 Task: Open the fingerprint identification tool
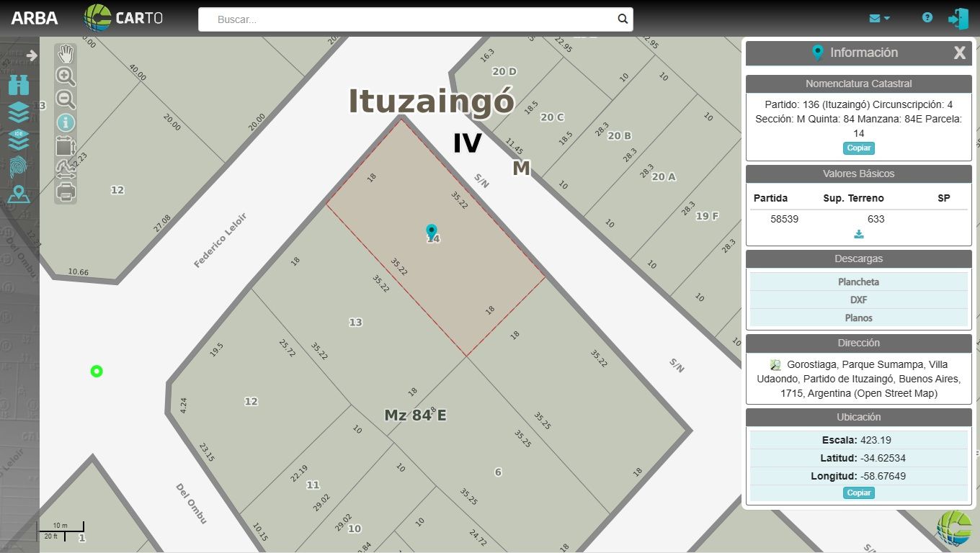(19, 167)
